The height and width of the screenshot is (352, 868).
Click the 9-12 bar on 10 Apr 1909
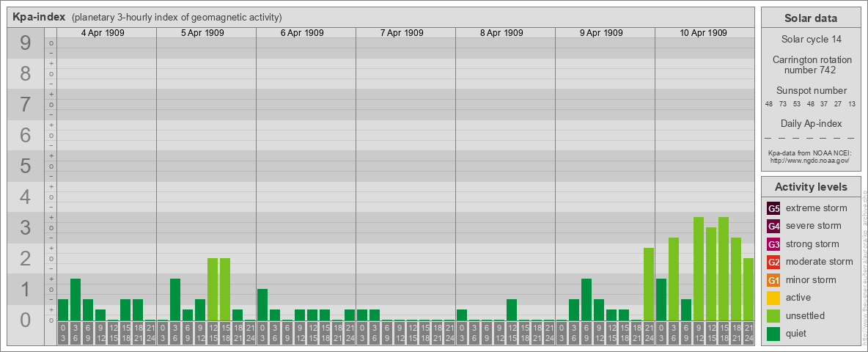point(699,269)
